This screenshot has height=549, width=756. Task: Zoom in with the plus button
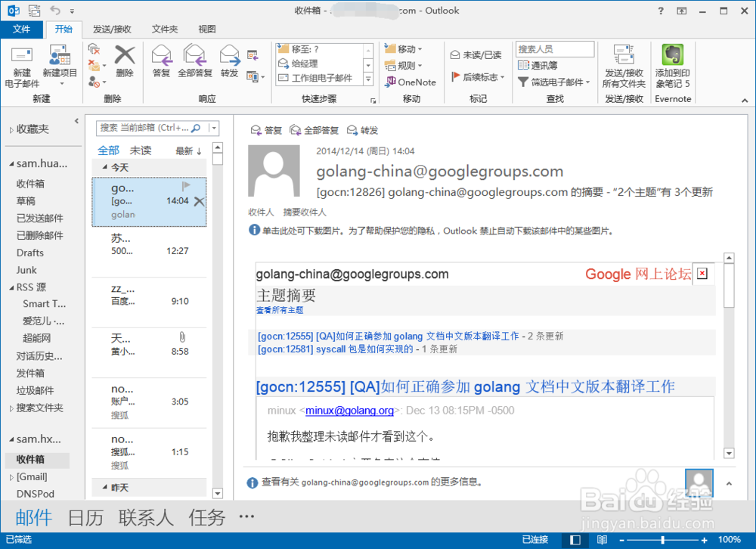[705, 540]
